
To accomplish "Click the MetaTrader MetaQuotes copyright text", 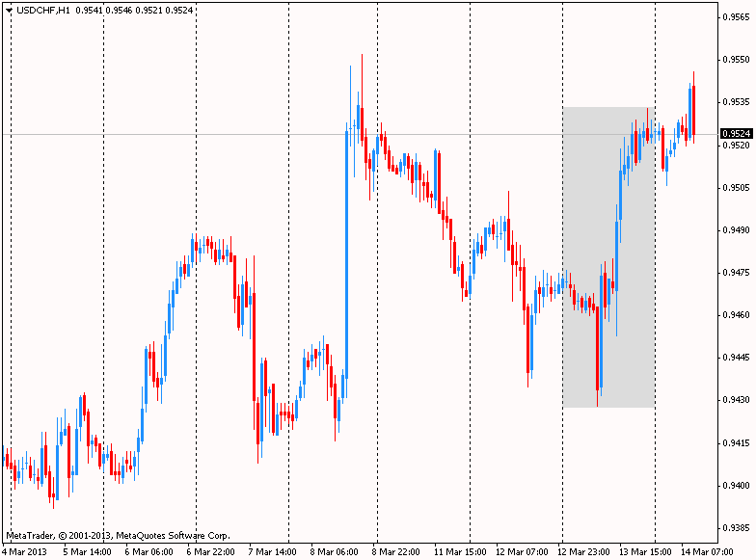I will click(x=118, y=536).
